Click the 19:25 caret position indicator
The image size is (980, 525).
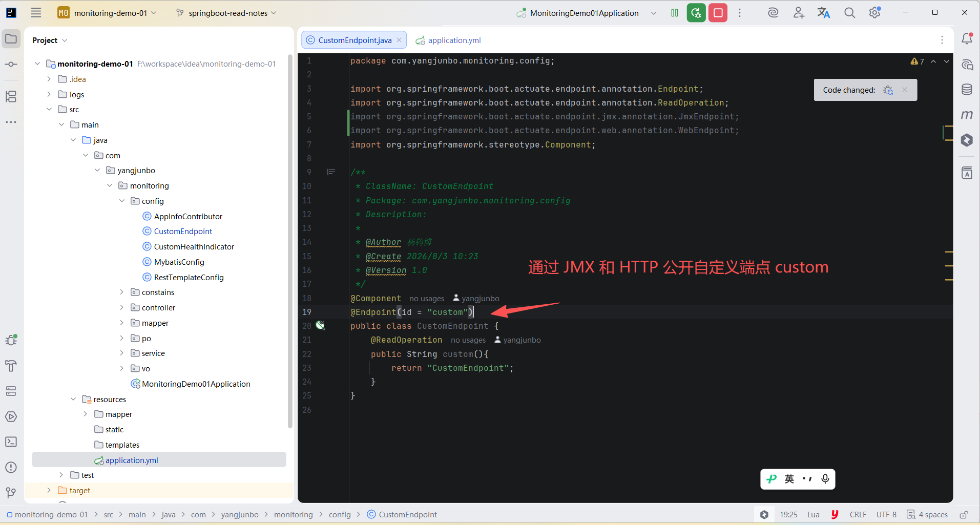coord(789,514)
